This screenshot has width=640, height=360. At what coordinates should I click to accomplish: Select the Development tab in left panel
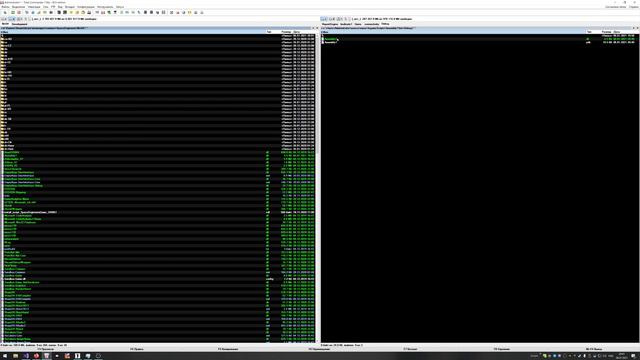19,24
